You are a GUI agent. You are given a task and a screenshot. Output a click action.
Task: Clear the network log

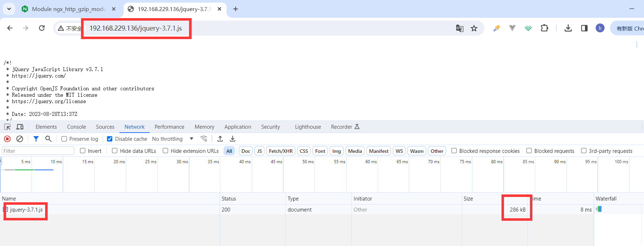pyautogui.click(x=20, y=139)
